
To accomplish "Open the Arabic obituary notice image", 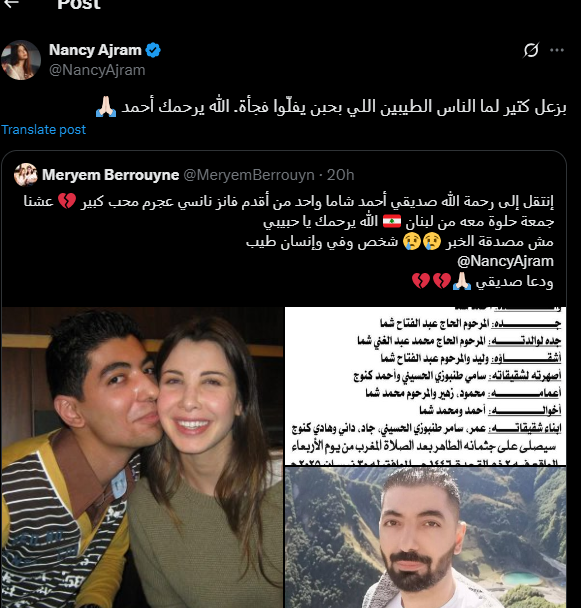I will coord(425,386).
